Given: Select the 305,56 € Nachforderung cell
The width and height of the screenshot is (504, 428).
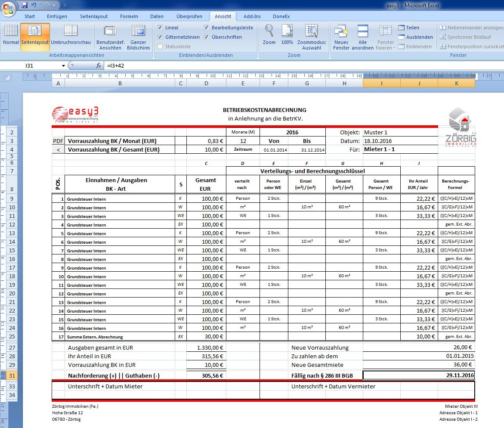Looking at the screenshot, I should coord(206,375).
